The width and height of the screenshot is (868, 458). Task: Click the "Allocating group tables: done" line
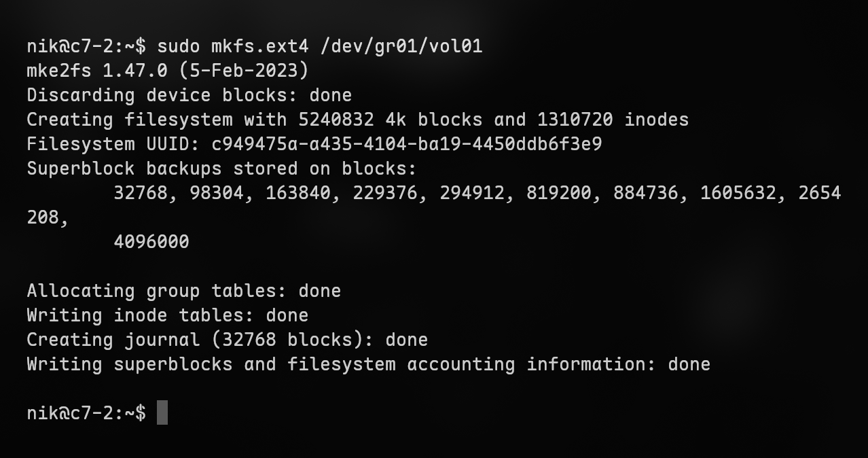point(183,291)
